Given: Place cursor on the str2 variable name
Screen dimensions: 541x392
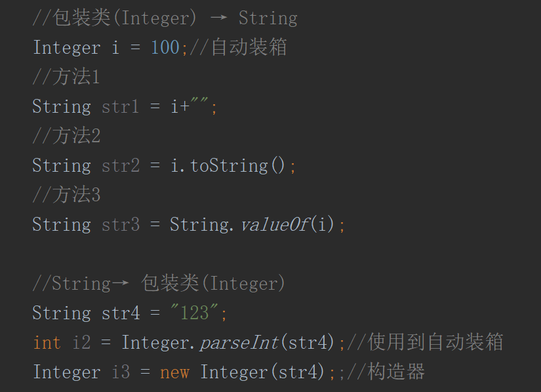Looking at the screenshot, I should click(x=120, y=166).
